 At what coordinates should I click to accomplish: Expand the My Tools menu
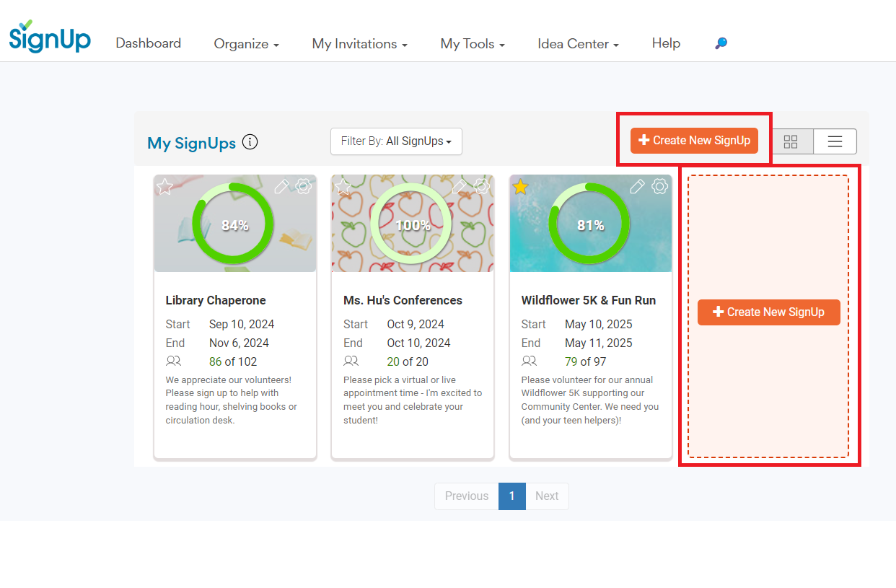(x=472, y=44)
